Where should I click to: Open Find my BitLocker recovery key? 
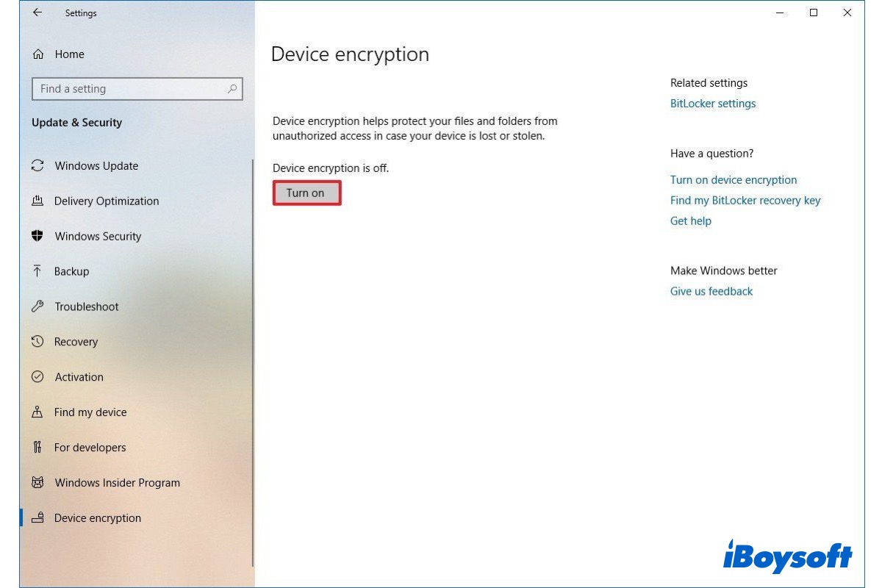pos(745,200)
